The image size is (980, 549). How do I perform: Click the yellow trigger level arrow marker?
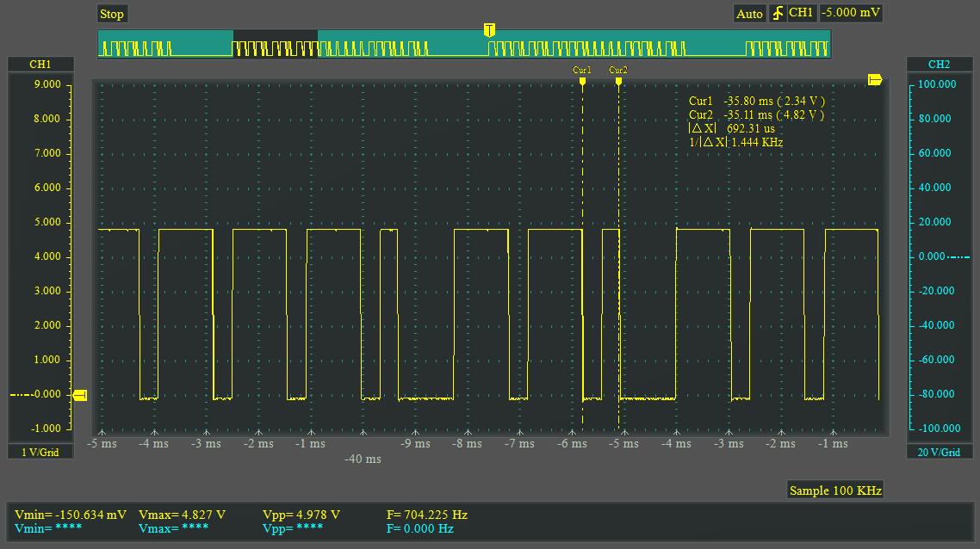tap(875, 80)
